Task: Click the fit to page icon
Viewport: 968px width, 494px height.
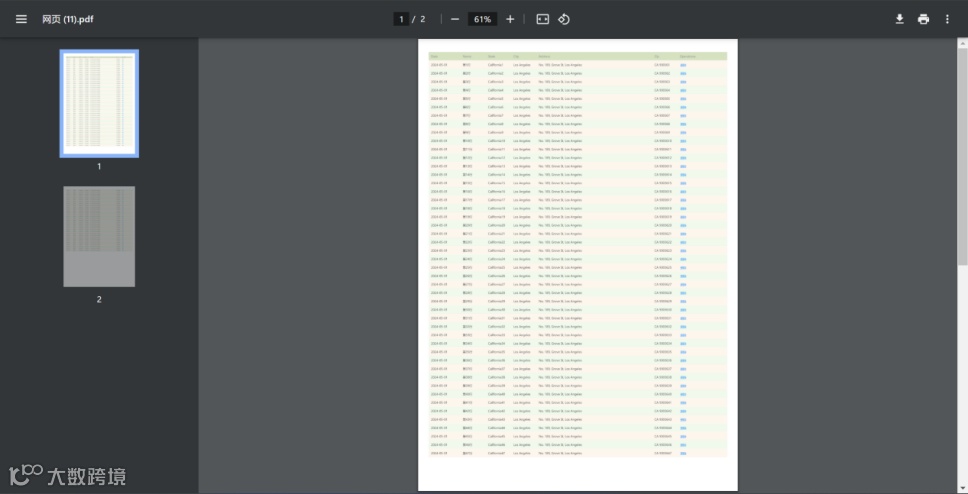Action: click(x=542, y=19)
